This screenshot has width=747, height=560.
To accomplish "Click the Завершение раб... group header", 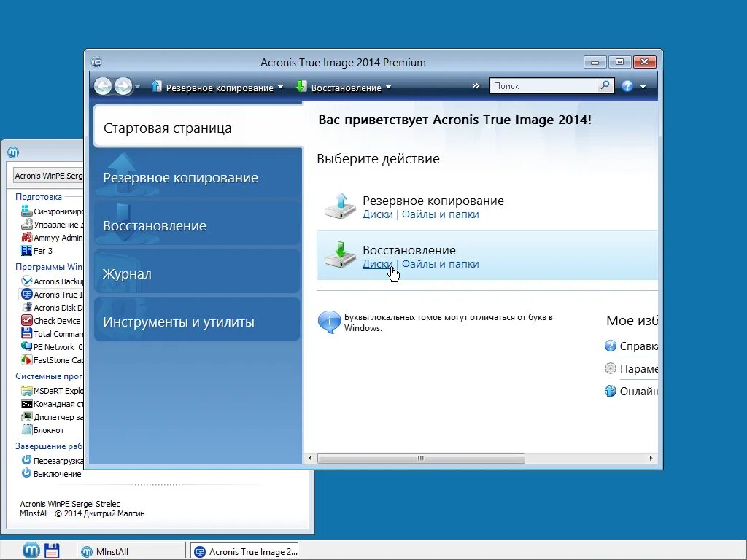I will pyautogui.click(x=49, y=446).
